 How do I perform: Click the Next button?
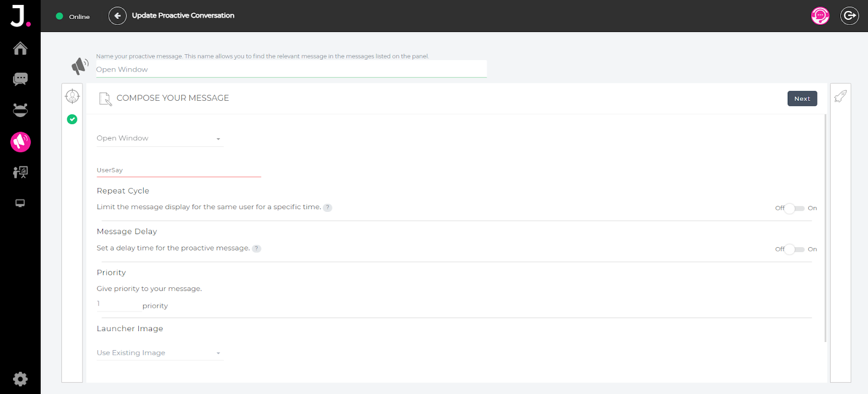[x=802, y=99]
